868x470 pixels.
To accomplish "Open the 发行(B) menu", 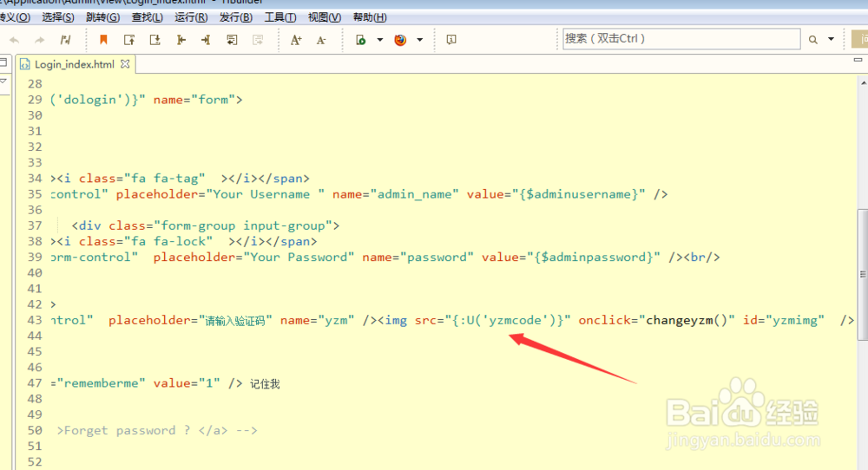I will 236,17.
